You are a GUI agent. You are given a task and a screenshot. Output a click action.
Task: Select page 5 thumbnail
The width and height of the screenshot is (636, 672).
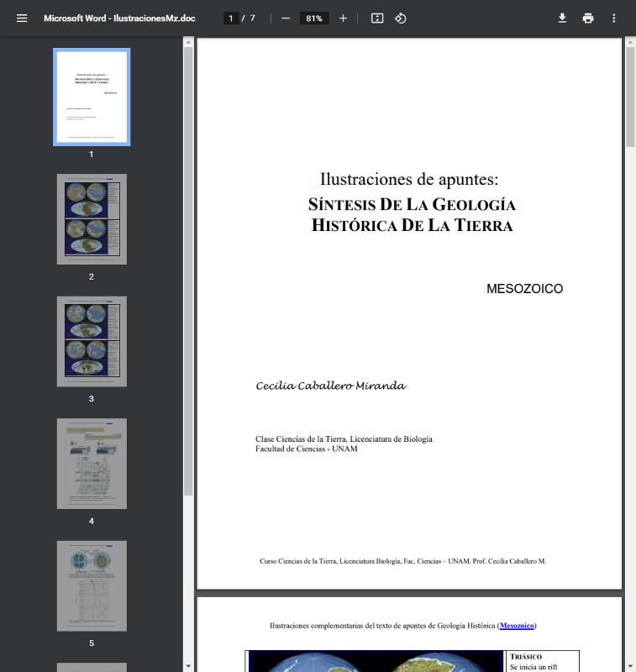click(92, 585)
